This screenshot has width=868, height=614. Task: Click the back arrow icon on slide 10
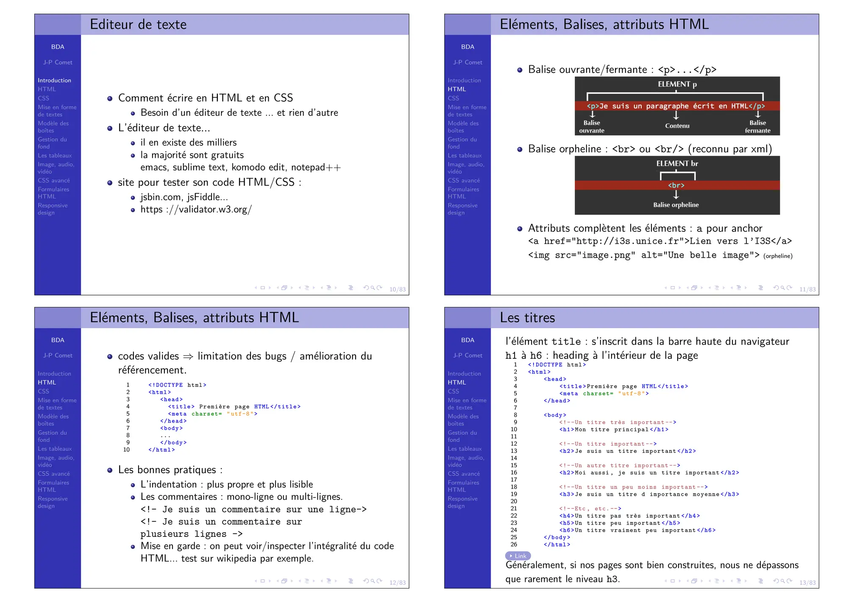tap(366, 288)
